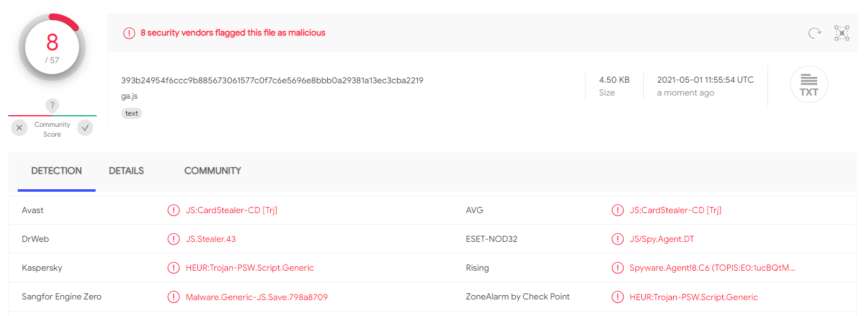Viewport: 868px width, 316px height.
Task: Switch to the DETAILS tab
Action: [126, 171]
